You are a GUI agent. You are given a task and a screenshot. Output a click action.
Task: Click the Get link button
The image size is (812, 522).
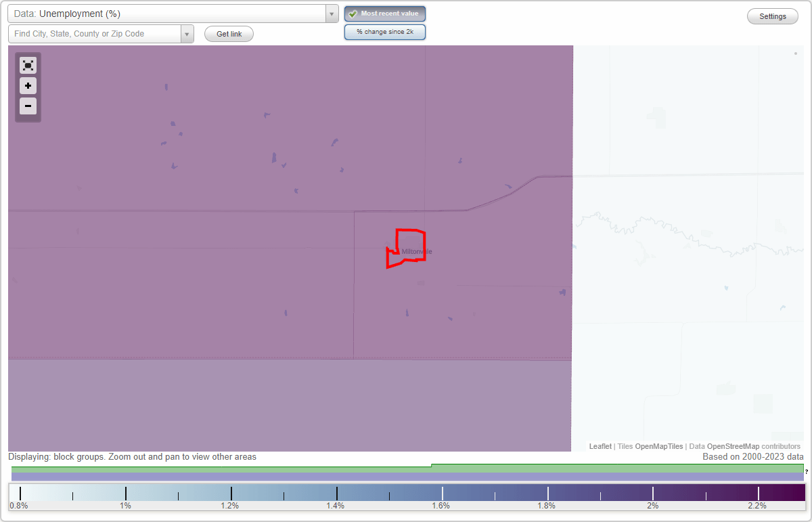tap(229, 33)
